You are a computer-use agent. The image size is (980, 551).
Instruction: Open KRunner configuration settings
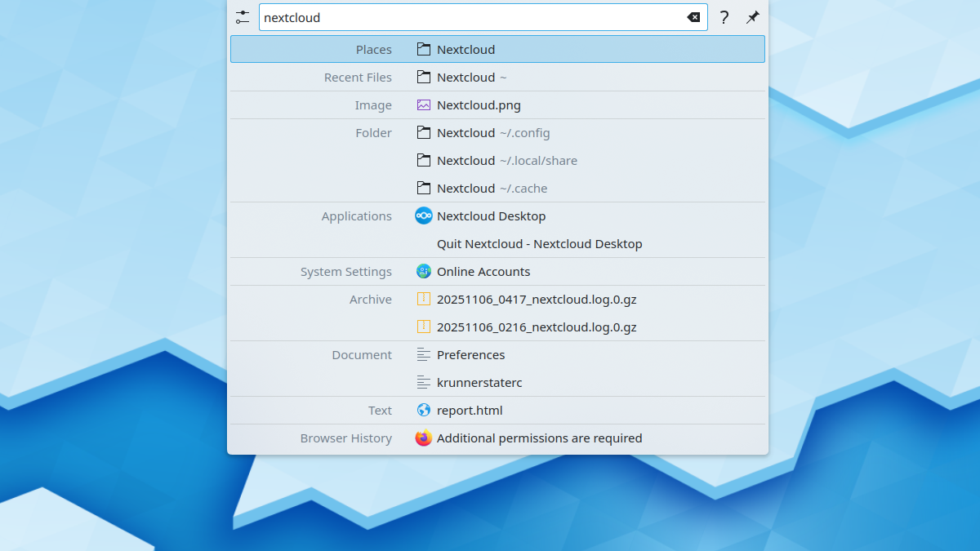[242, 16]
